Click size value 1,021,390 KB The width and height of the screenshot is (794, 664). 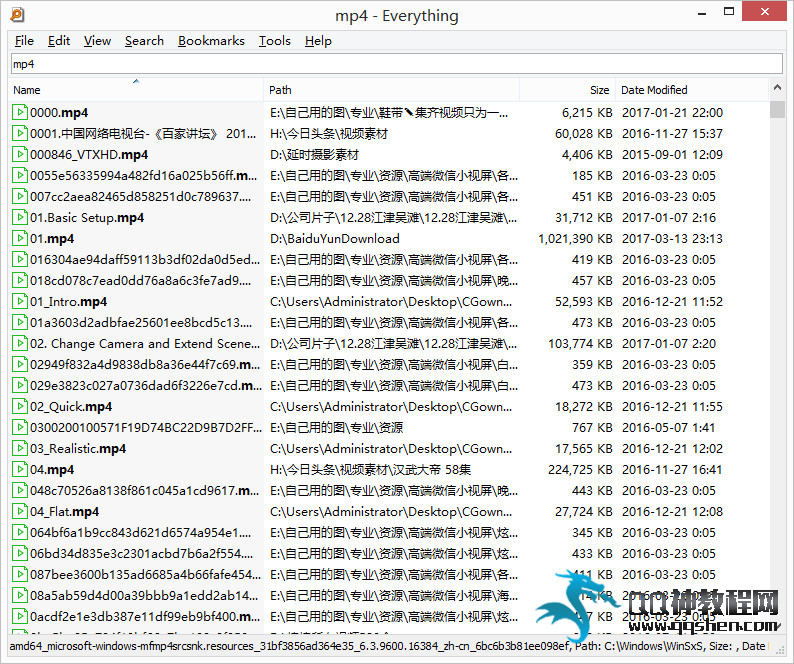[x=575, y=239]
